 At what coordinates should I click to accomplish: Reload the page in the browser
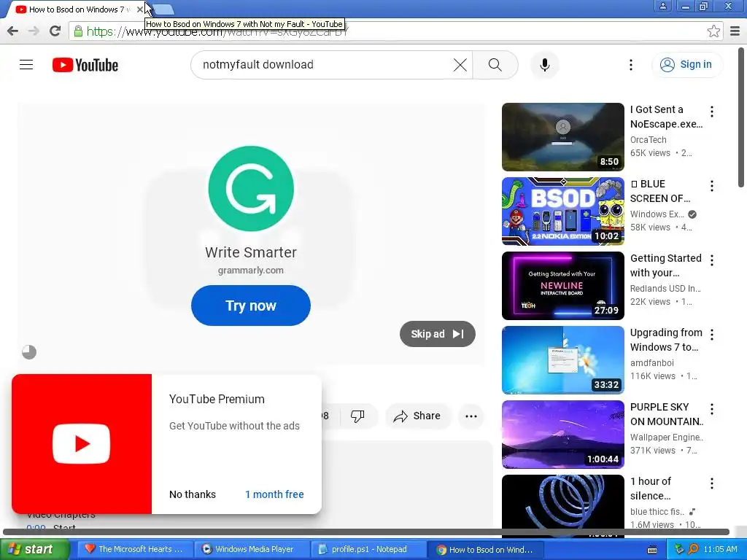[x=55, y=31]
